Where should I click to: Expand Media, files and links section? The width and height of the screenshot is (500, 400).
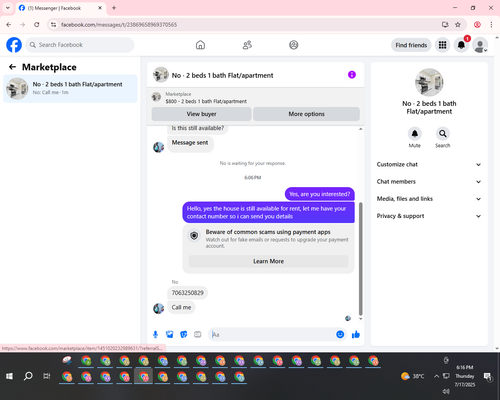pyautogui.click(x=429, y=199)
